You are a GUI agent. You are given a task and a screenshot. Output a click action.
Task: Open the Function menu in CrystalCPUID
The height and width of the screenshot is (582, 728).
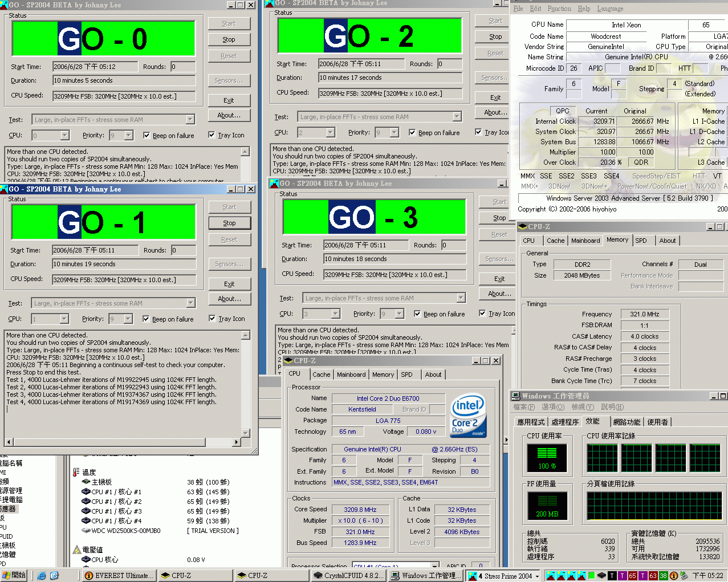[559, 9]
